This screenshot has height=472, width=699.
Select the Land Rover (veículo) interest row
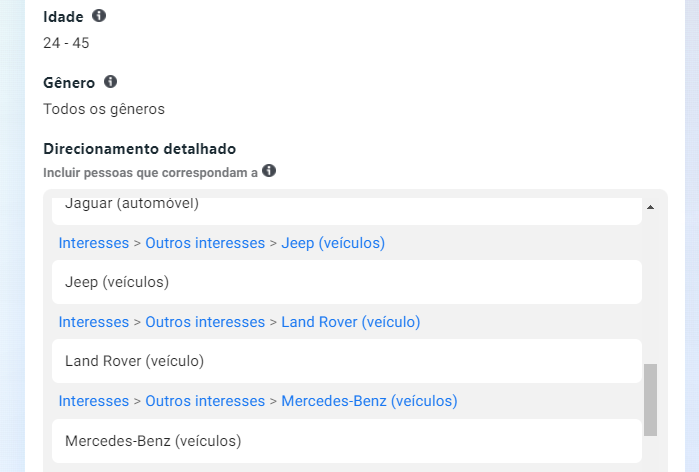[x=347, y=361]
